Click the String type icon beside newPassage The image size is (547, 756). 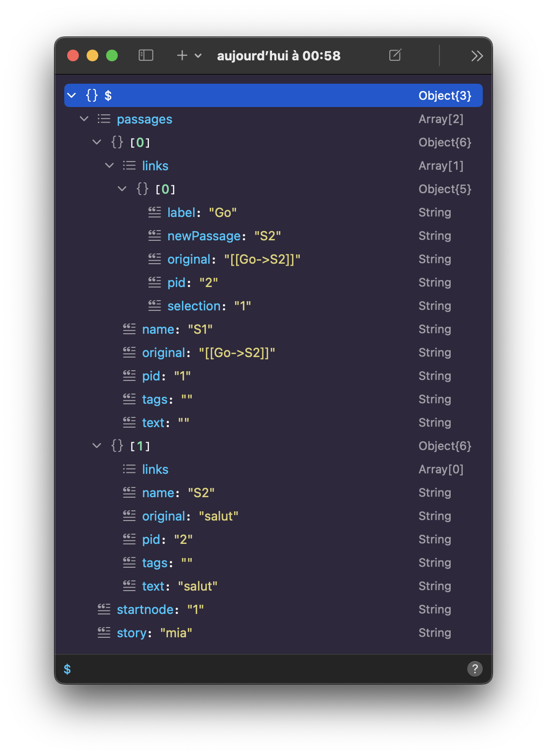coord(154,235)
